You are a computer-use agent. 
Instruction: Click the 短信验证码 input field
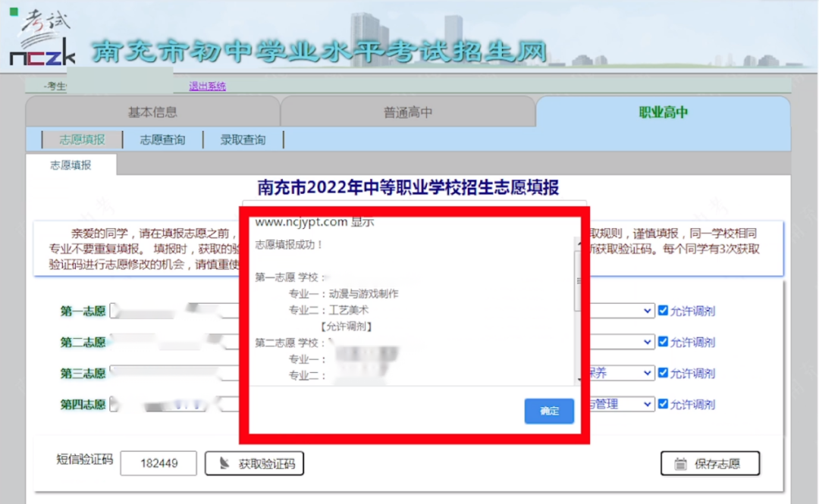(158, 463)
